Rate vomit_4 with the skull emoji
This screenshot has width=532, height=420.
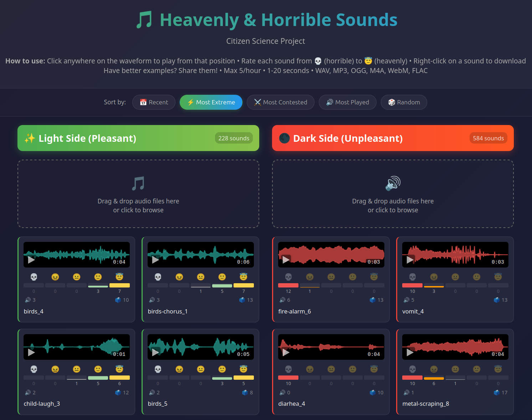tap(413, 277)
